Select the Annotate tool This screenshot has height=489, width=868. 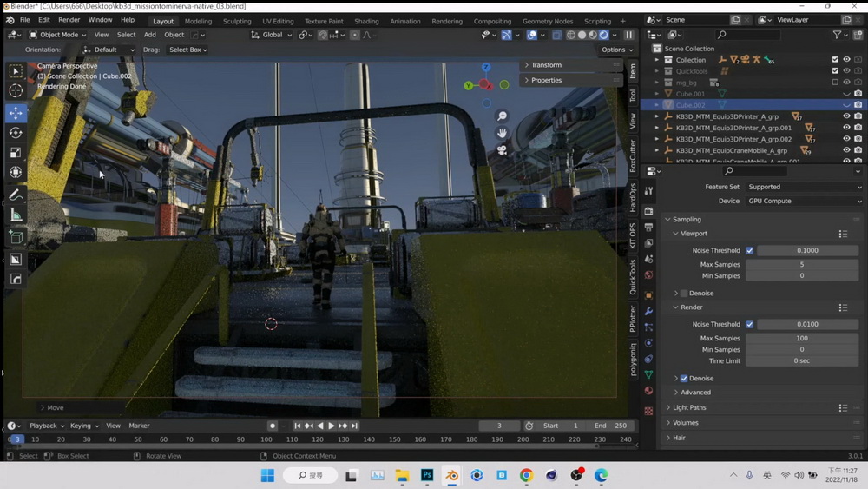(16, 195)
